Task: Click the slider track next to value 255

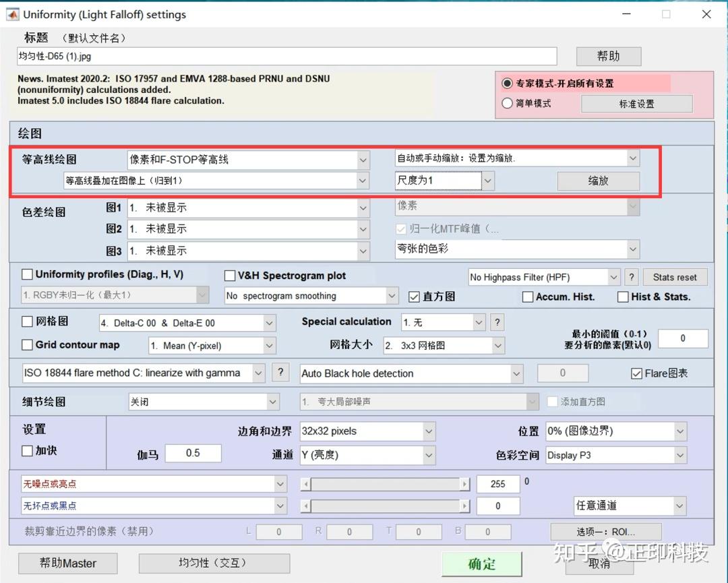Action: [x=384, y=483]
